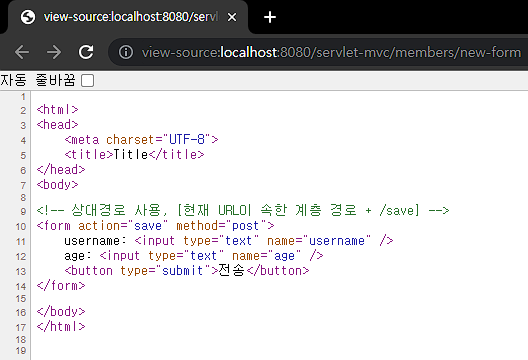Screen dimensions: 528x360
Task: Click the browser back arrow
Action: click(x=22, y=52)
